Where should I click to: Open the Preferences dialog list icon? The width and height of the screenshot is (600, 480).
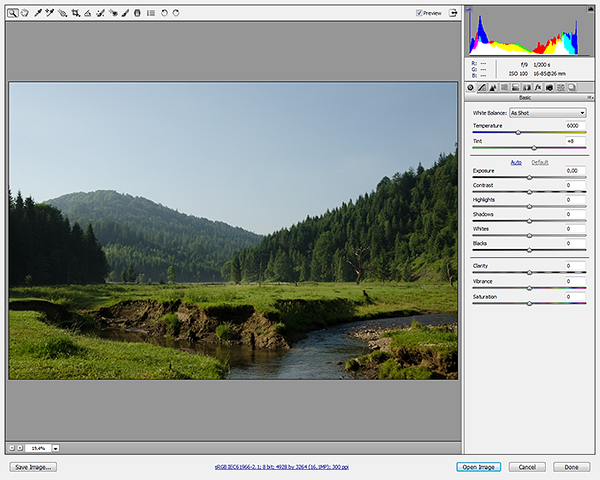[x=151, y=13]
